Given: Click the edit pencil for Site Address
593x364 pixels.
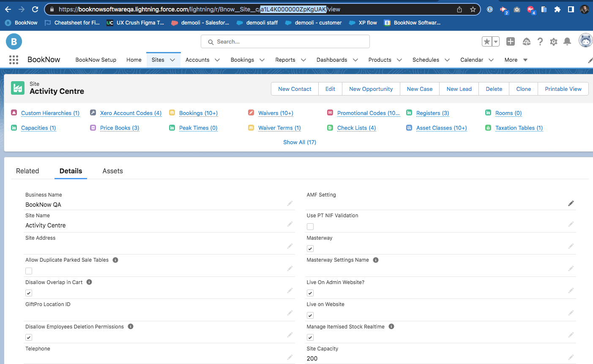Looking at the screenshot, I should click(290, 246).
